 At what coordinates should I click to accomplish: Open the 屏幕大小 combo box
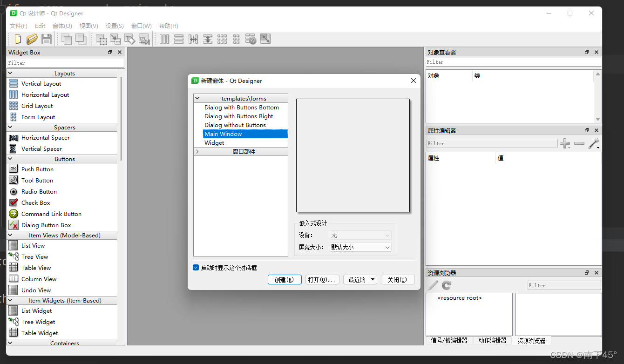click(361, 247)
